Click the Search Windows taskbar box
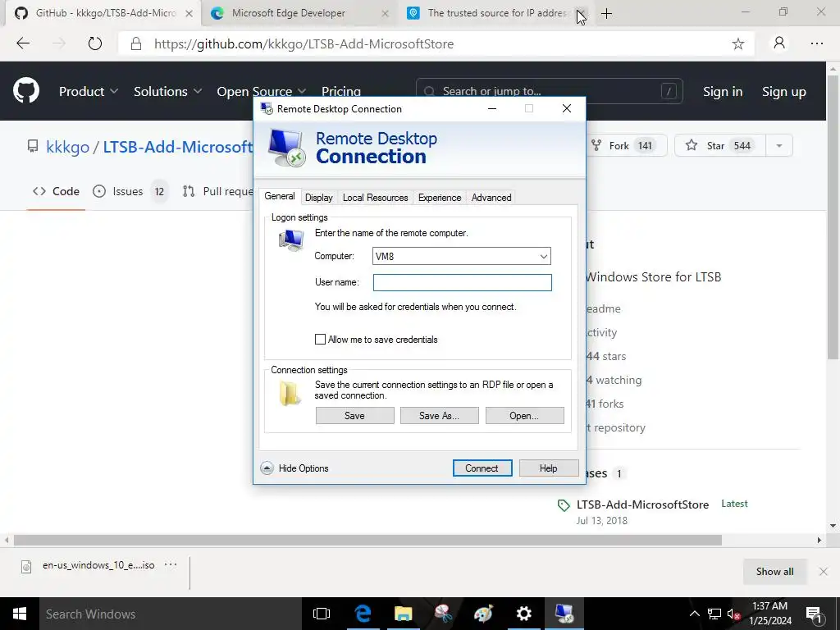The image size is (840, 630). pyautogui.click(x=171, y=614)
